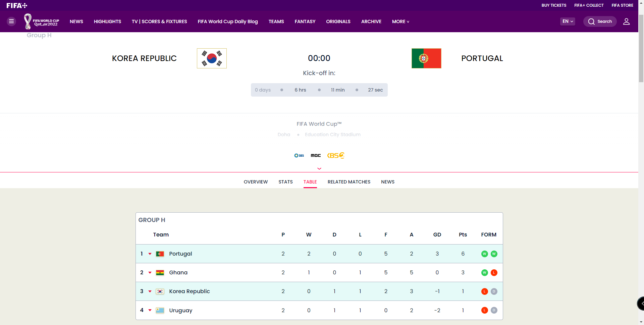This screenshot has height=325, width=644.
Task: Open FANTASY in navigation
Action: pos(305,21)
